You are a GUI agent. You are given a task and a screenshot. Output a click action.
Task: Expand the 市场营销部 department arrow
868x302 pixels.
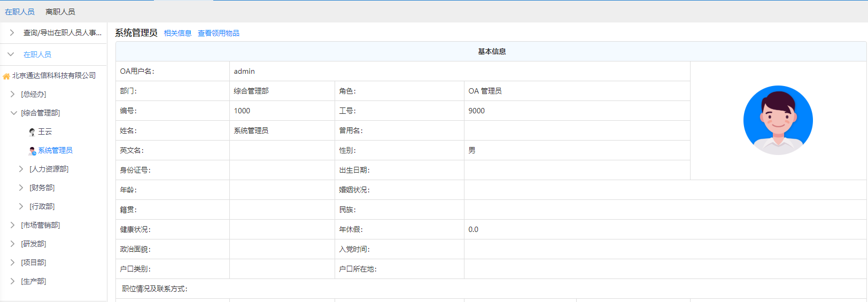click(x=13, y=225)
